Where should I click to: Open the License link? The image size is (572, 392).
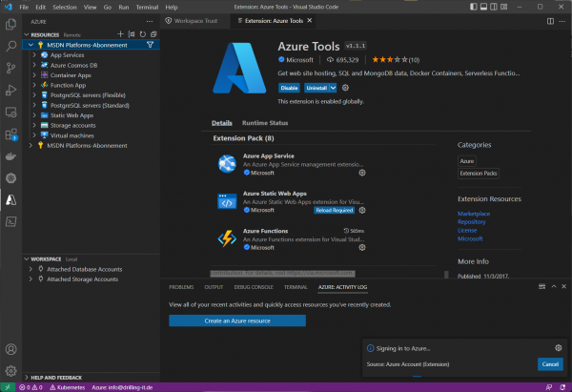pyautogui.click(x=467, y=230)
